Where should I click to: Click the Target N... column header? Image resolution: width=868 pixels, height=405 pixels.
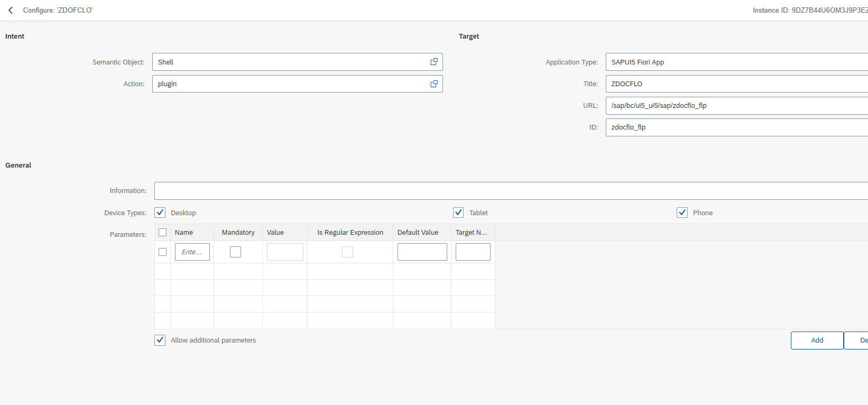(x=473, y=233)
